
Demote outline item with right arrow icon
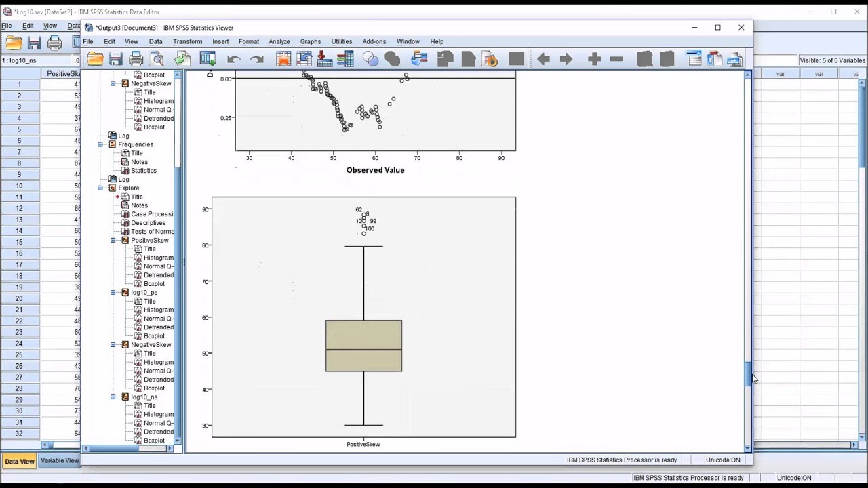pos(566,60)
